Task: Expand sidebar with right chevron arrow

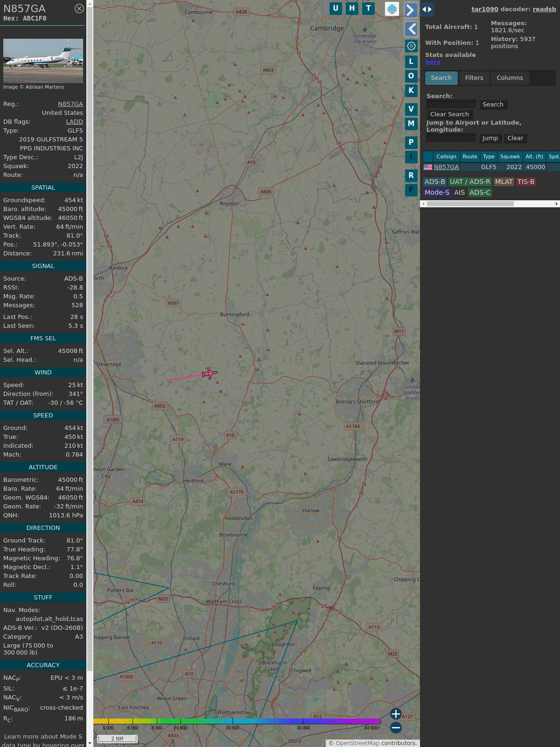Action: tap(411, 10)
